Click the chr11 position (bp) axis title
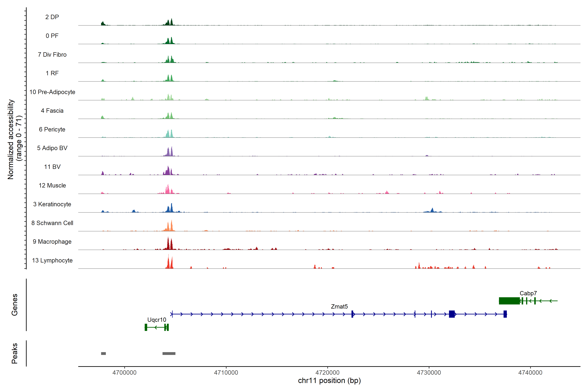588x392 pixels. 329,381
